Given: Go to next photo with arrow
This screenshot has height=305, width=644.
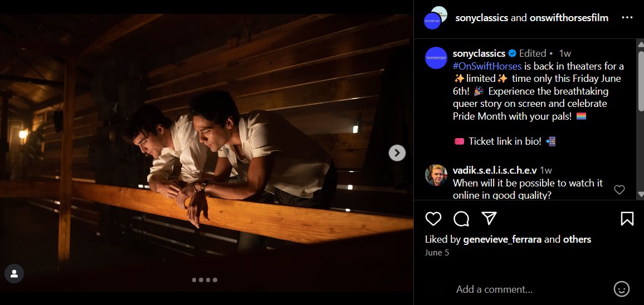Looking at the screenshot, I should pyautogui.click(x=397, y=152).
